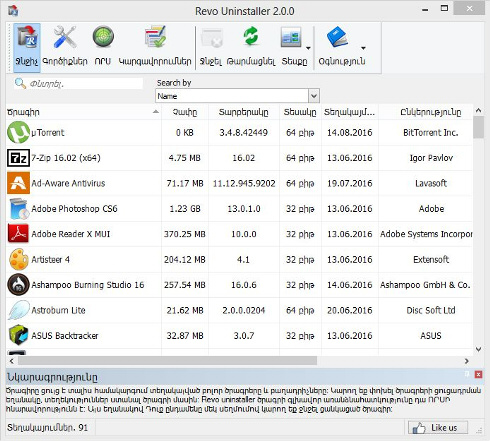Select the 7-Zip program icon
The image size is (490, 441).
pos(18,158)
